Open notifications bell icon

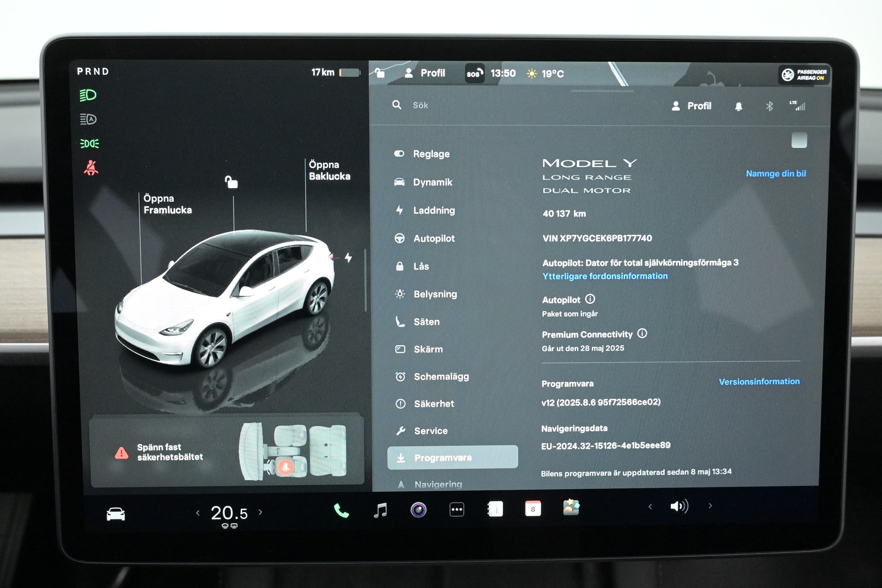click(x=739, y=107)
